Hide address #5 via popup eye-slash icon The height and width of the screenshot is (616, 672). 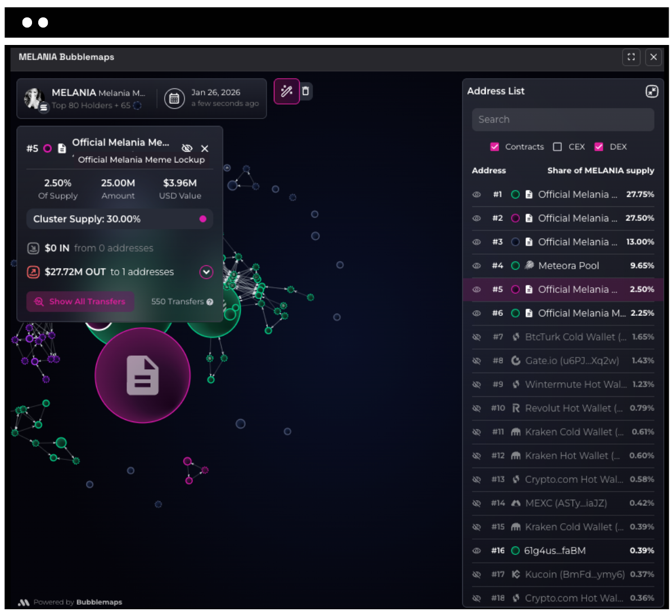pos(187,148)
